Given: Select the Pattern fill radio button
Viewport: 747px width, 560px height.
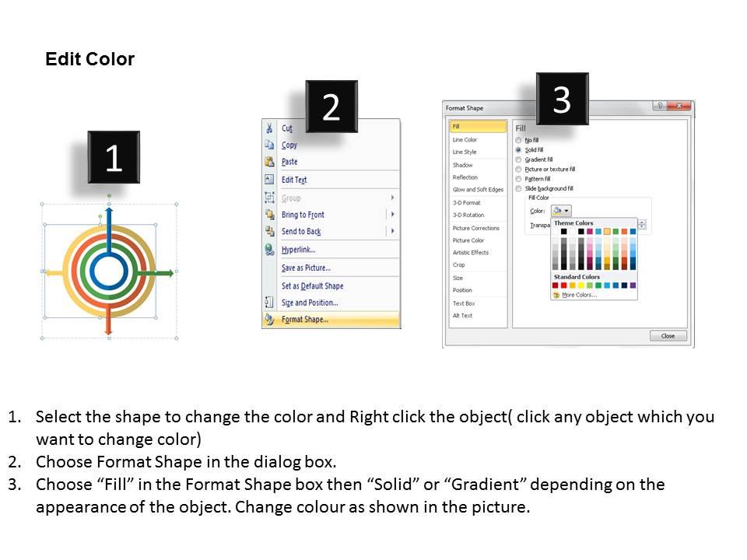Looking at the screenshot, I should (517, 178).
